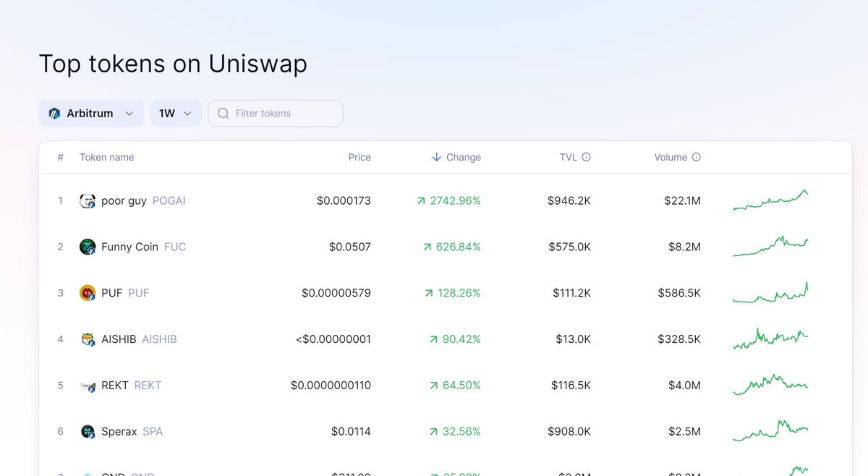Click the down arrow next to Change

[436, 157]
